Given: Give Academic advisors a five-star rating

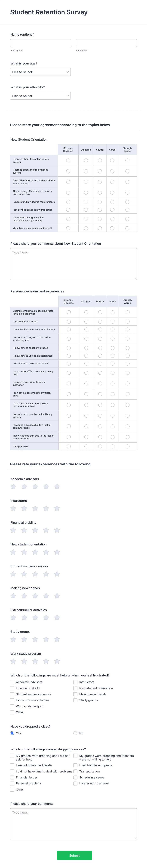Looking at the screenshot, I should point(57,486).
